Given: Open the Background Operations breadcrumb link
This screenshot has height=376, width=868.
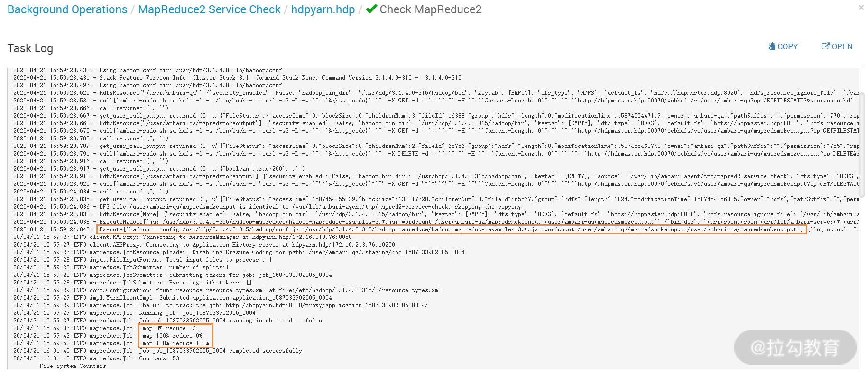Looking at the screenshot, I should pos(67,9).
